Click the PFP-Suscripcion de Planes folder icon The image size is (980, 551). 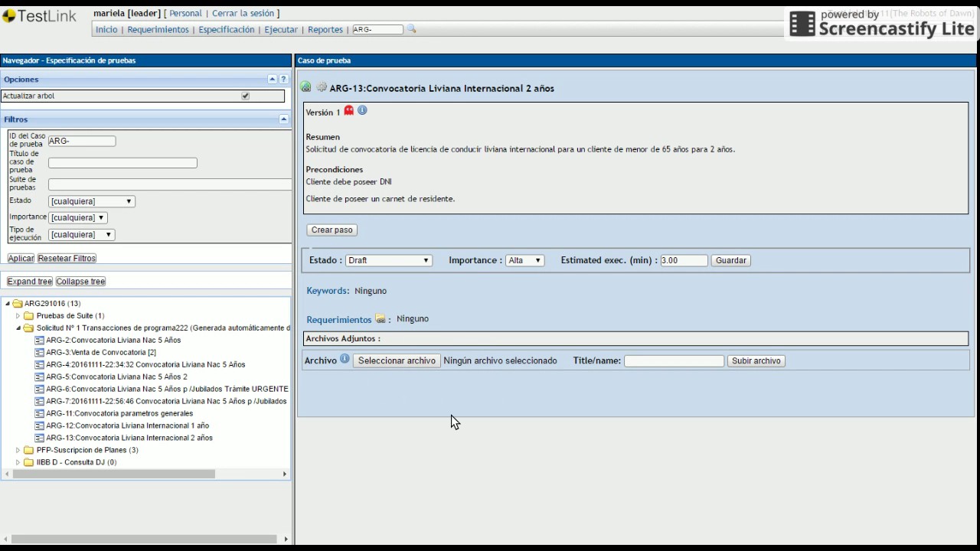click(28, 450)
